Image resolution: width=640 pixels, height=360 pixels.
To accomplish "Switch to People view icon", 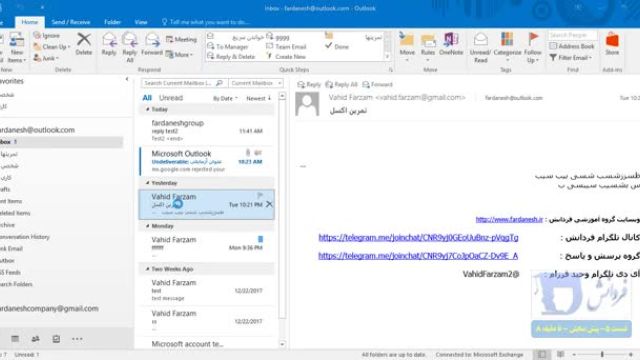I will coord(36,338).
